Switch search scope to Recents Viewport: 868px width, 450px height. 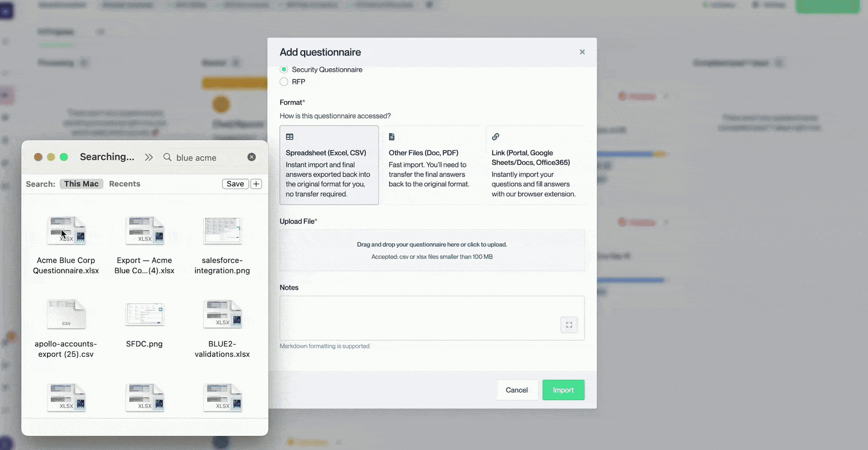click(x=125, y=184)
